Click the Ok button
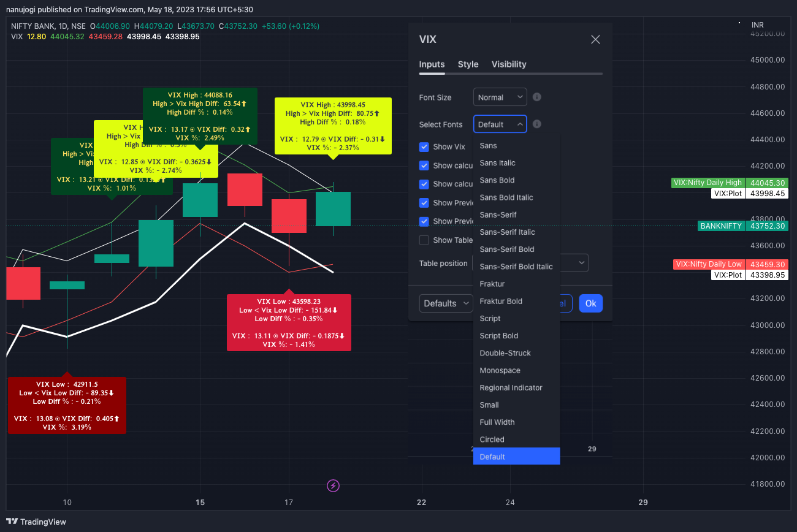 (x=590, y=303)
